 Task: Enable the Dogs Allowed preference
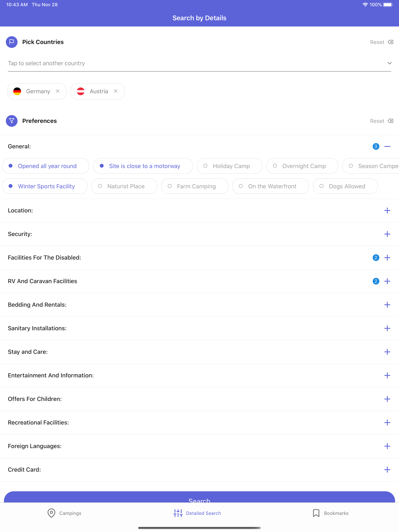pyautogui.click(x=345, y=186)
